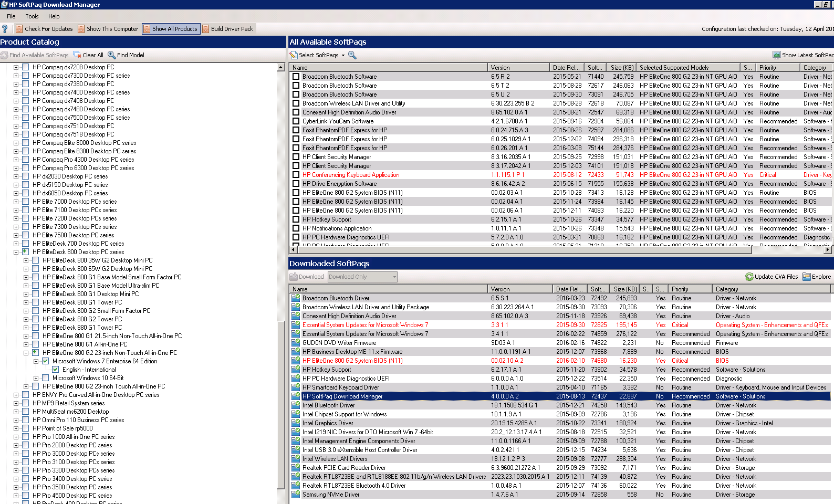This screenshot has height=504, width=834.
Task: Click the Explore label
Action: pyautogui.click(x=821, y=277)
